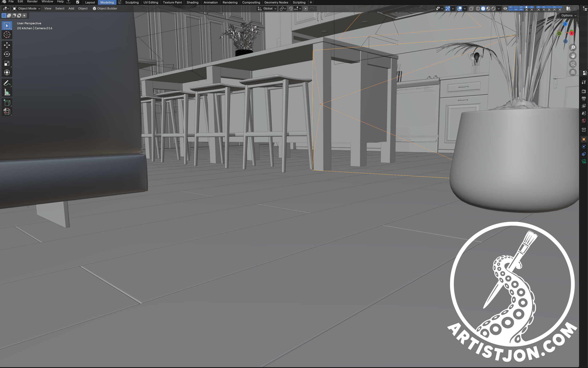588x368 pixels.
Task: Select the Scale tool
Action: tap(7, 64)
